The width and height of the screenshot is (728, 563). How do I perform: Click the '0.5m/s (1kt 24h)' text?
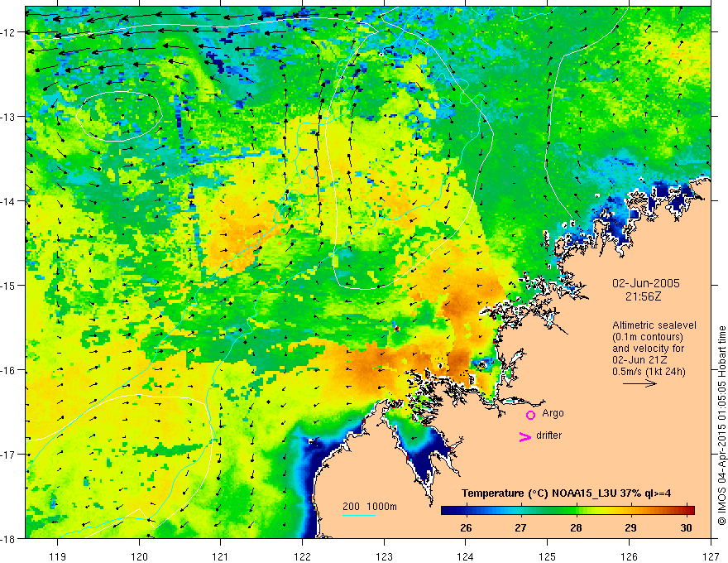649,372
